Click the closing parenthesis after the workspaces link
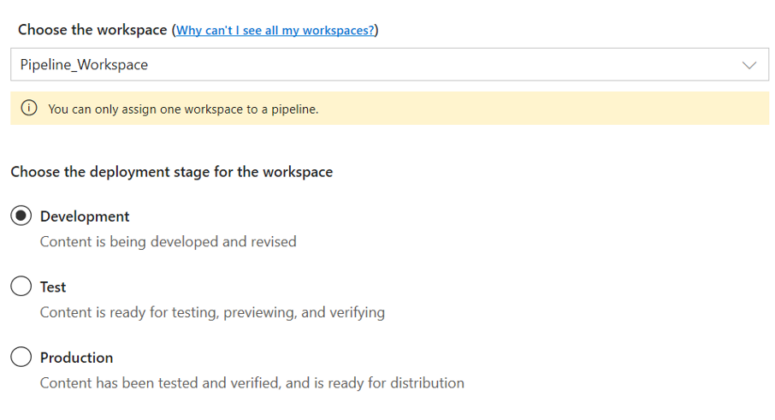The width and height of the screenshot is (775, 420). 377,30
